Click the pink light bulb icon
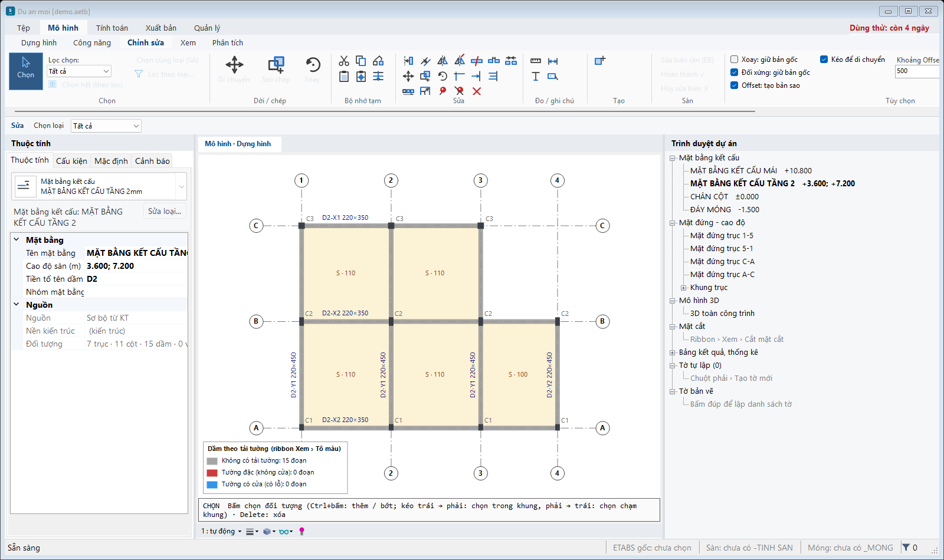 point(302,531)
